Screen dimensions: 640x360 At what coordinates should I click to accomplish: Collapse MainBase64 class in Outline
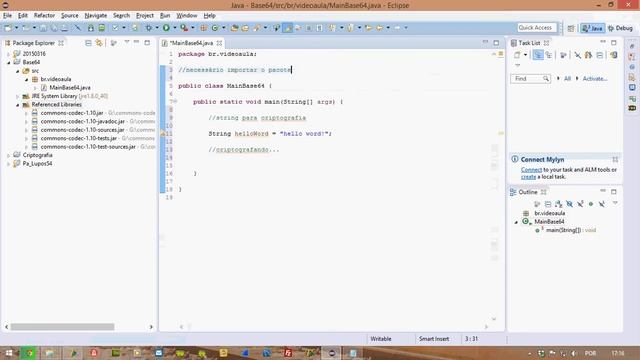516,222
